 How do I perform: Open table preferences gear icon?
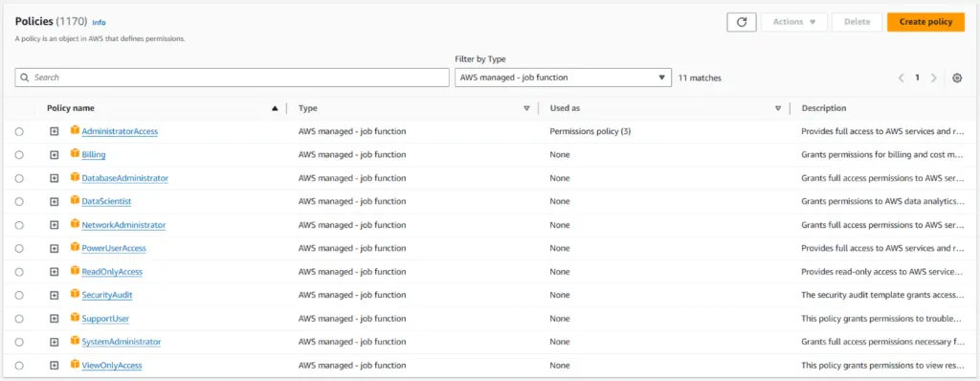(957, 78)
